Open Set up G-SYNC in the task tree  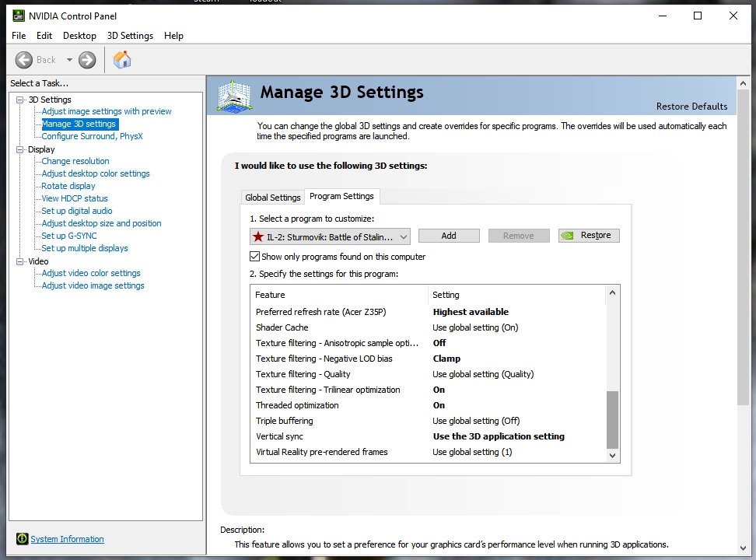point(69,236)
